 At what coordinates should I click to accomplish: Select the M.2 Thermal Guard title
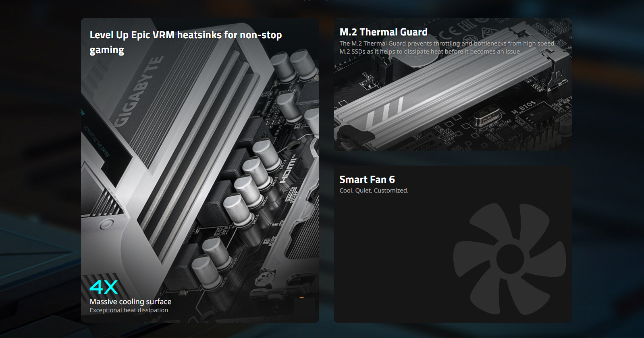[383, 32]
